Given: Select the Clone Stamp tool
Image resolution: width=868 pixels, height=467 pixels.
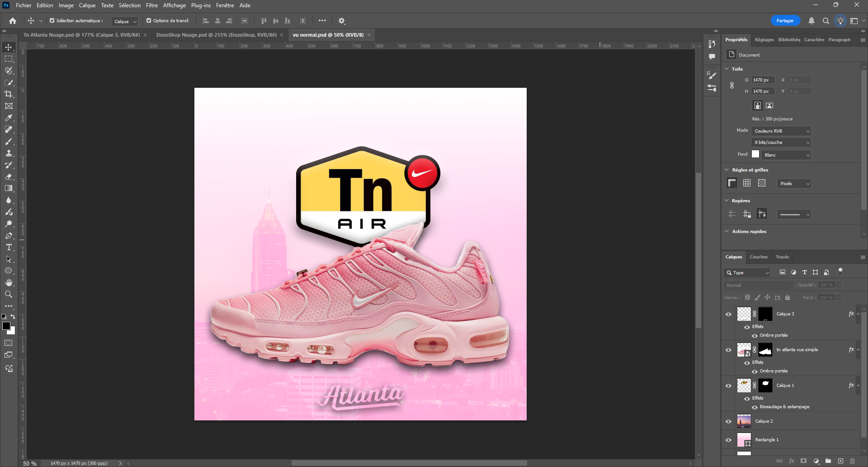Looking at the screenshot, I should tap(9, 153).
